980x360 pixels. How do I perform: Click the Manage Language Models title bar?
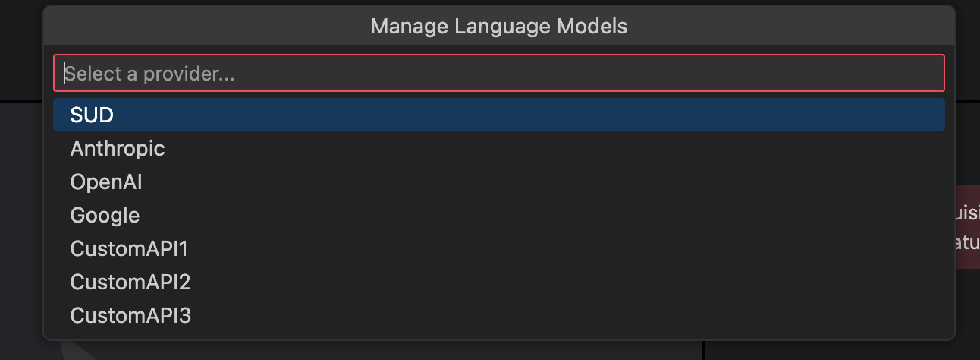click(498, 27)
